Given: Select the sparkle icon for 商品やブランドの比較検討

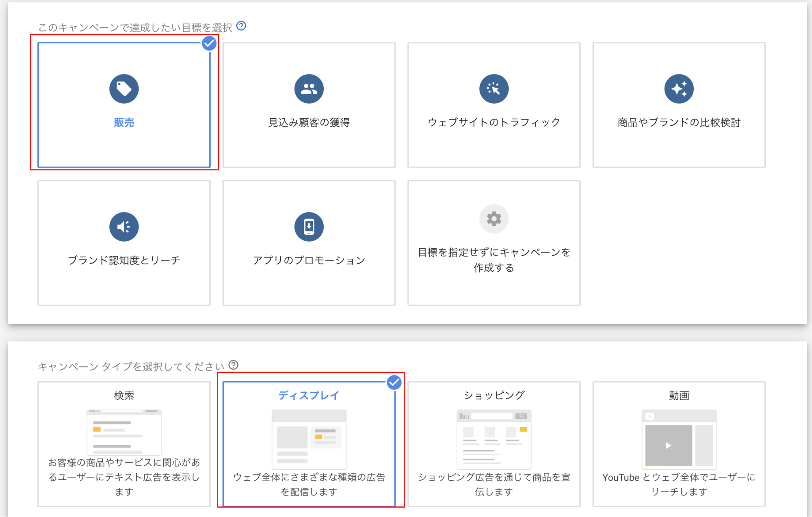Looking at the screenshot, I should coord(678,89).
